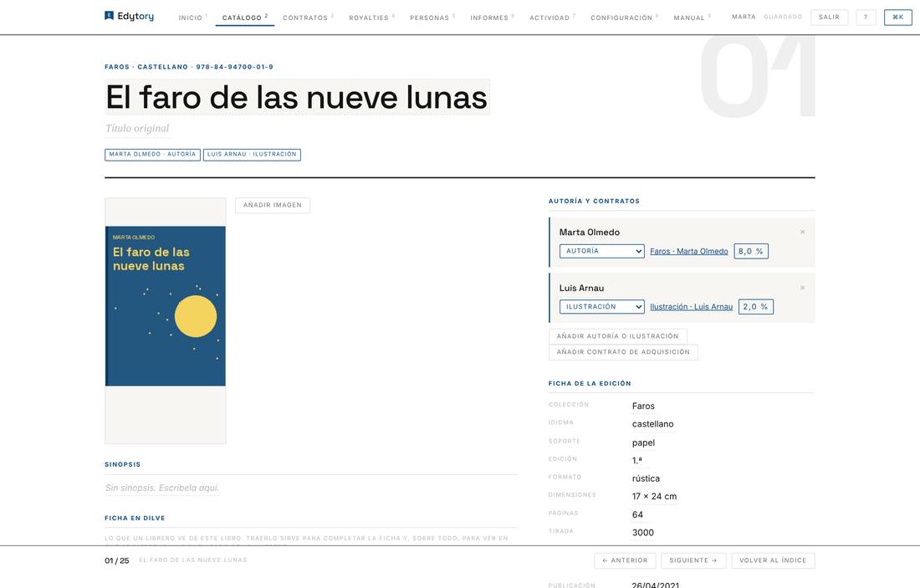Click Añadir autoría o ilustración
The image size is (920, 588).
(x=617, y=336)
